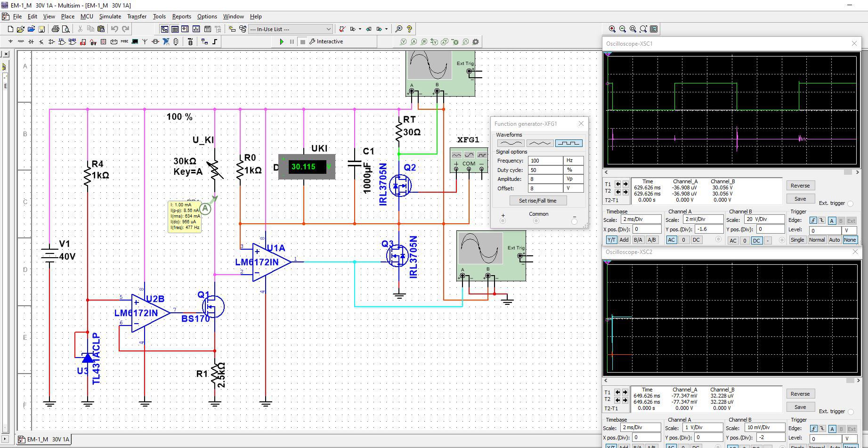Toggle Channel A DC coupling in XSC1
This screenshot has height=448, width=868.
696,240
